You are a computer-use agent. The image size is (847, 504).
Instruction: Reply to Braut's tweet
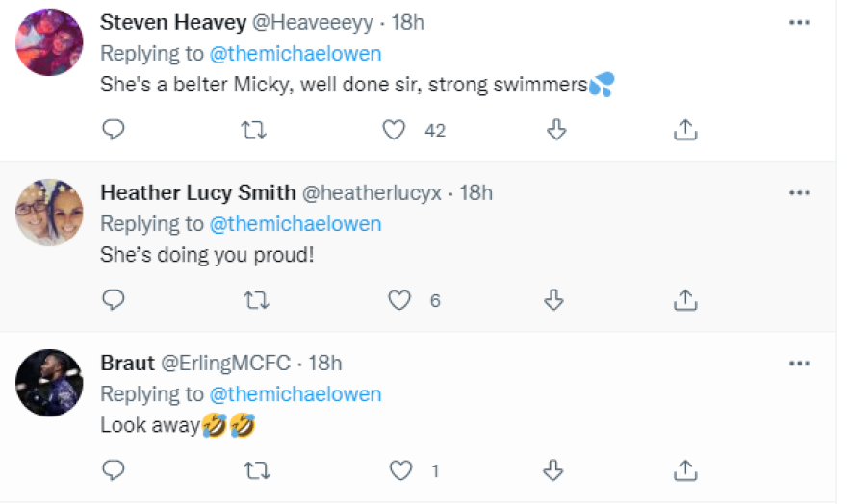pos(114,470)
